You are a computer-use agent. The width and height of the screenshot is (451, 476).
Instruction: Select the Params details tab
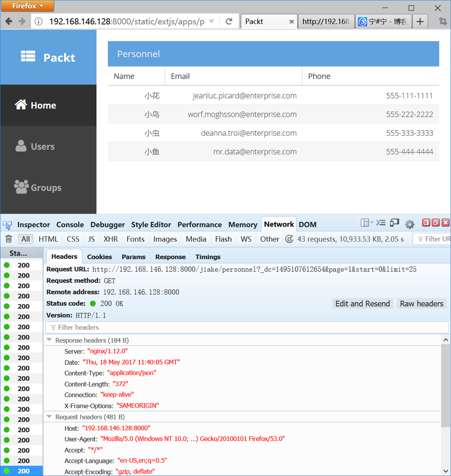(133, 257)
